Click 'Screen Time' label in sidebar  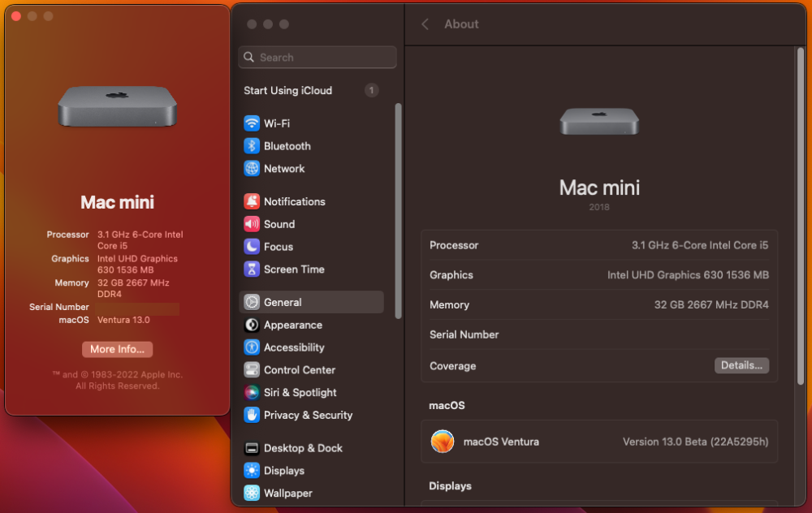click(x=294, y=269)
